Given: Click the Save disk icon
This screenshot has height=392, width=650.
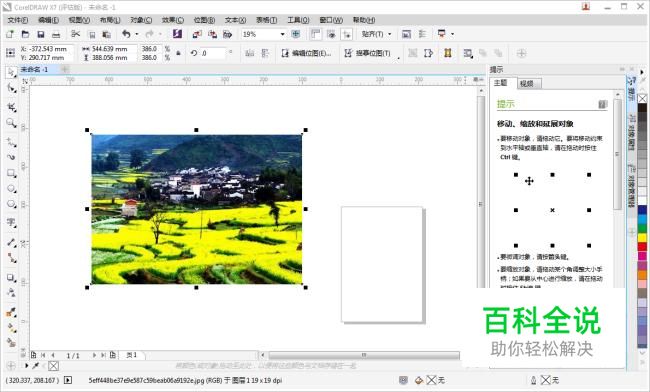Looking at the screenshot, I should click(x=41, y=34).
